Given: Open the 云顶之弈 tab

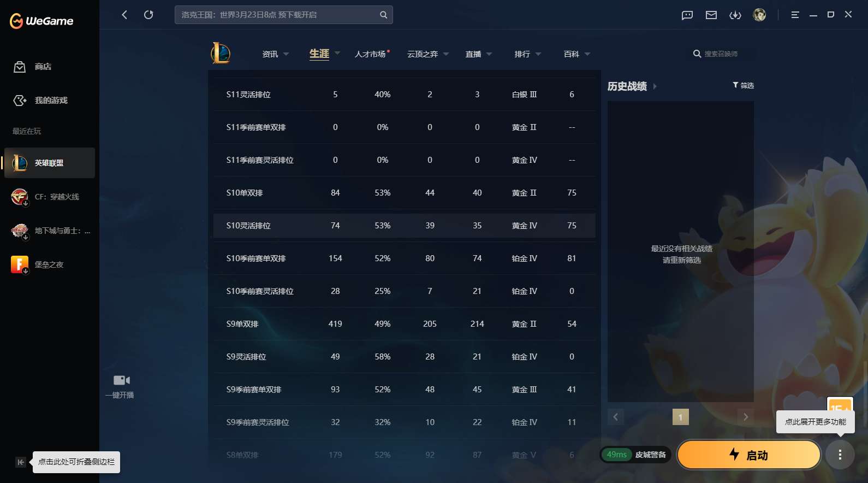Looking at the screenshot, I should (x=423, y=54).
